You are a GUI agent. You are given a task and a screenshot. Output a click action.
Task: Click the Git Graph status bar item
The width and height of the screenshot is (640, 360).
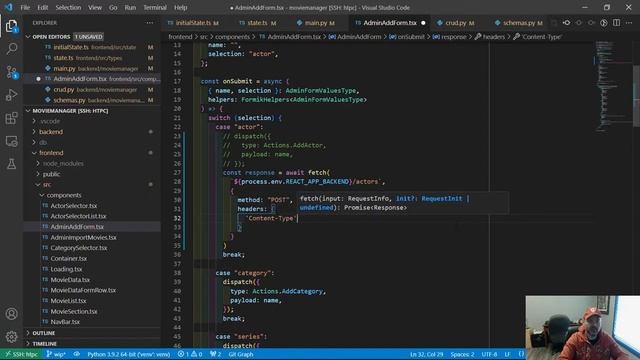pos(241,354)
